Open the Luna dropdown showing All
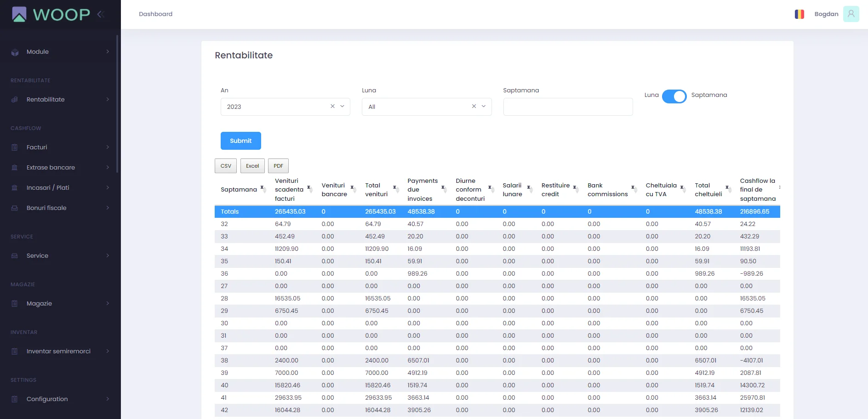 coord(483,106)
